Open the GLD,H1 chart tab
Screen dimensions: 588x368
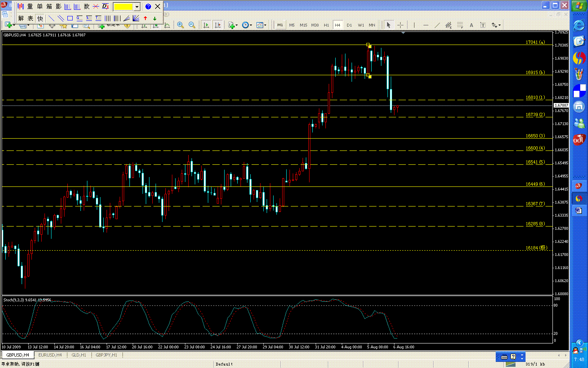(79, 355)
